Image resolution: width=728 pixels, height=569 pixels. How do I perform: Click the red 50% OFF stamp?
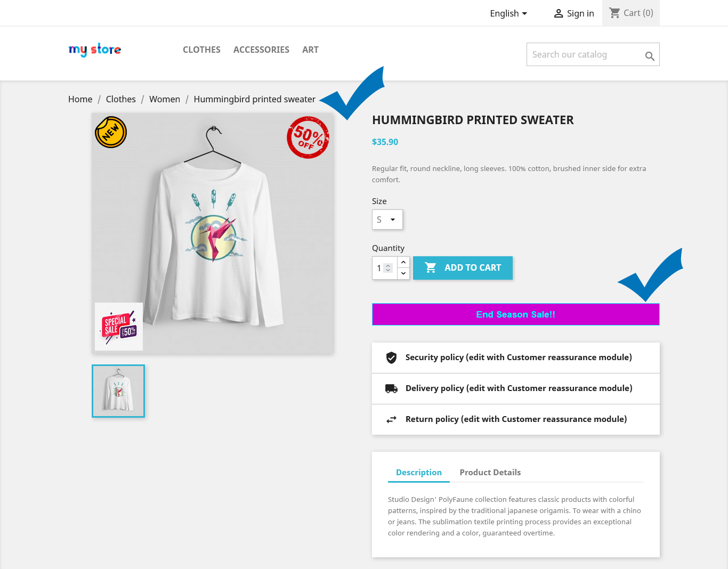308,137
